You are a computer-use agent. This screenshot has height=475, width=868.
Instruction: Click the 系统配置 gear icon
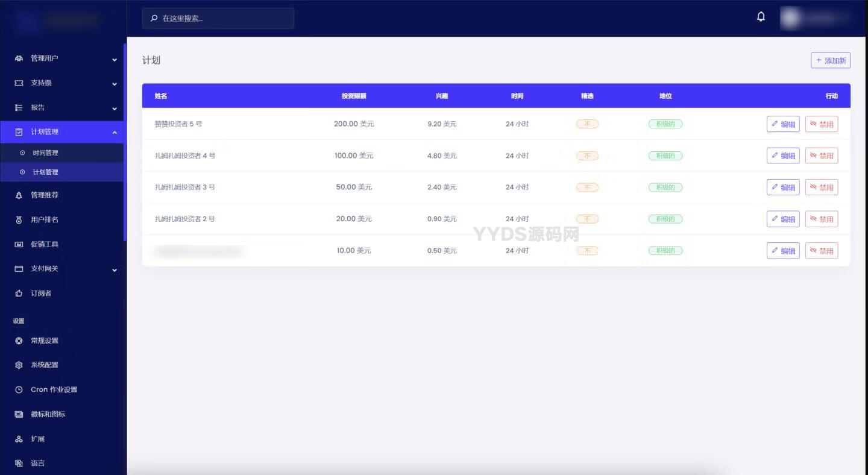click(19, 365)
